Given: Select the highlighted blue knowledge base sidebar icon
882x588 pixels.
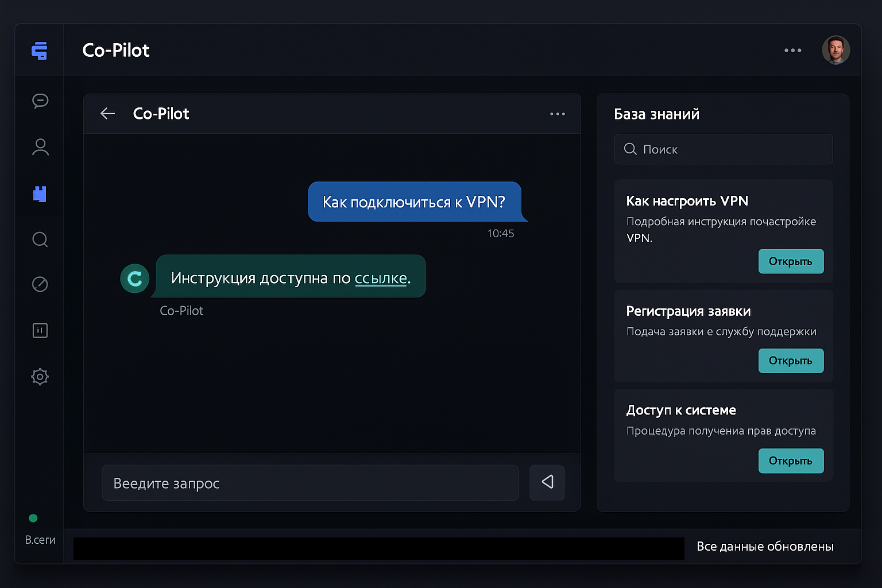Looking at the screenshot, I should (x=40, y=194).
